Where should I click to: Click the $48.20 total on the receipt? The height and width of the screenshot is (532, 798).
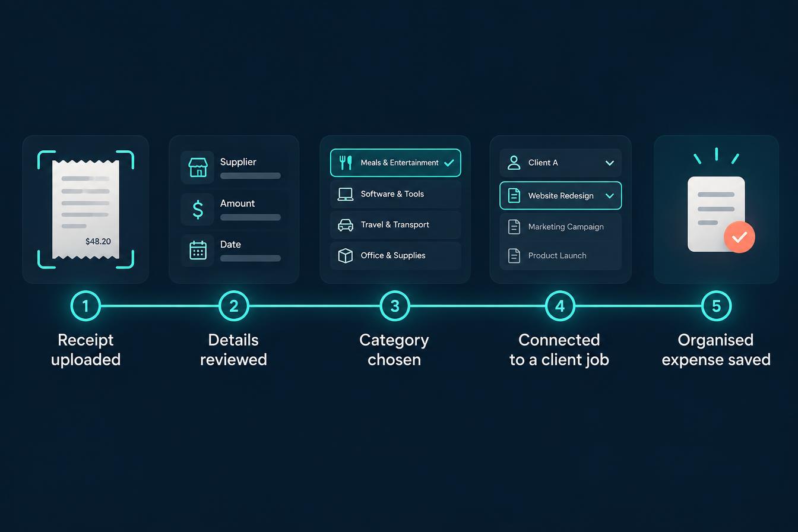click(x=98, y=241)
